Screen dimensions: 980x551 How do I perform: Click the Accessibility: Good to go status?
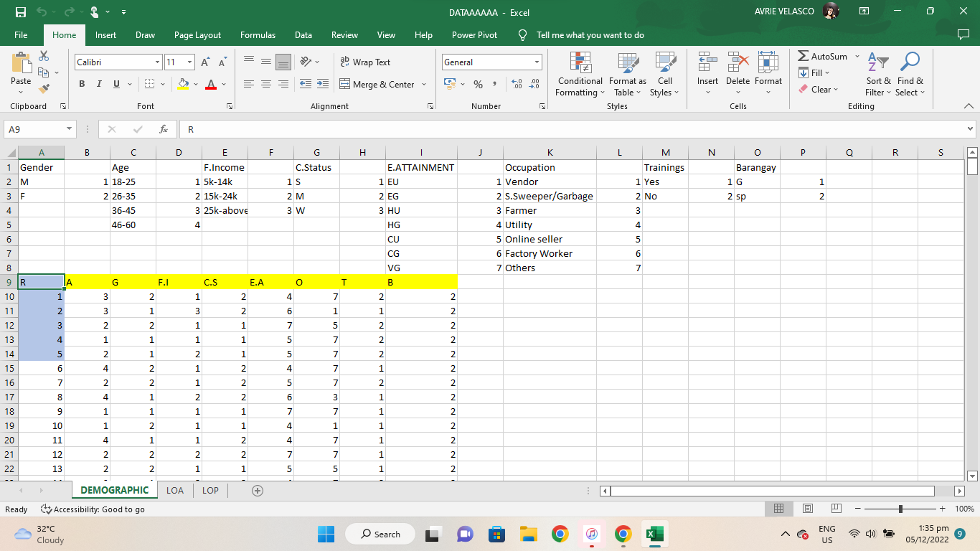[93, 509]
